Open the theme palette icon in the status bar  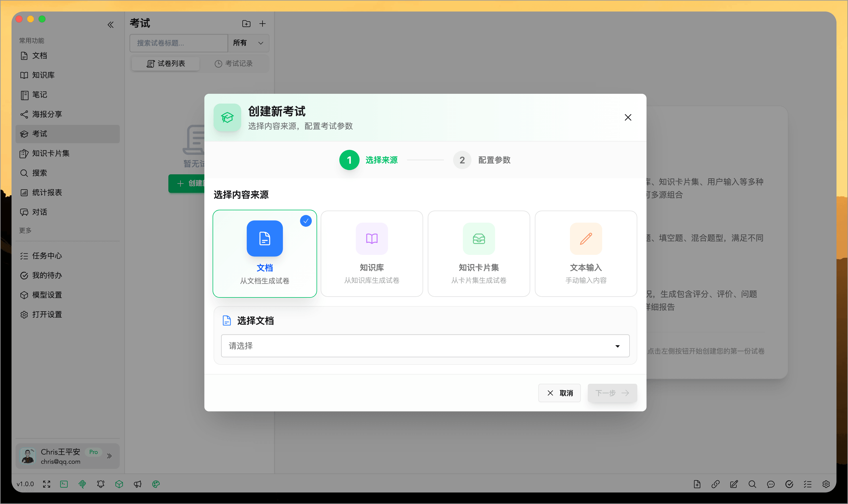(156, 484)
